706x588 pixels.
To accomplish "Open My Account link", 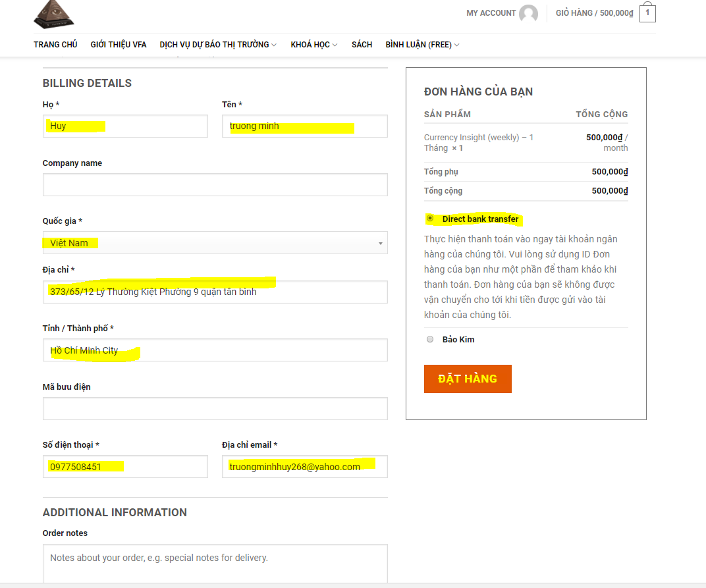I will click(491, 13).
